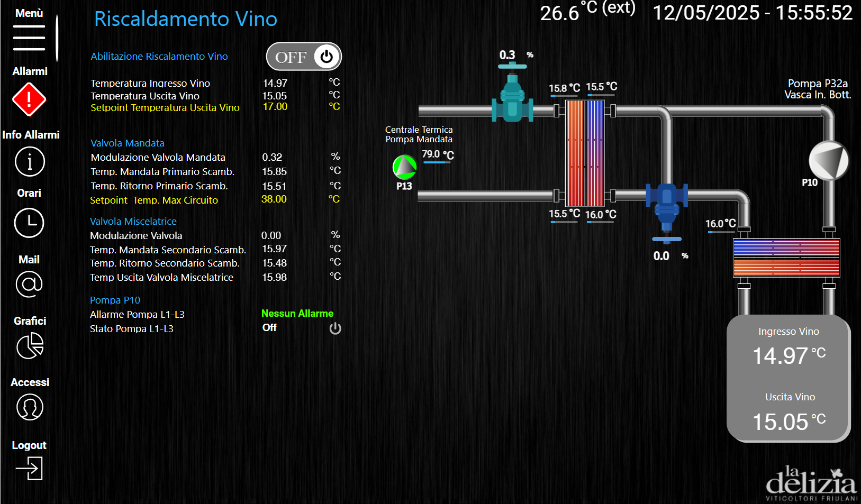Open the hamburger Menù icon
The width and height of the screenshot is (861, 504).
point(29,38)
